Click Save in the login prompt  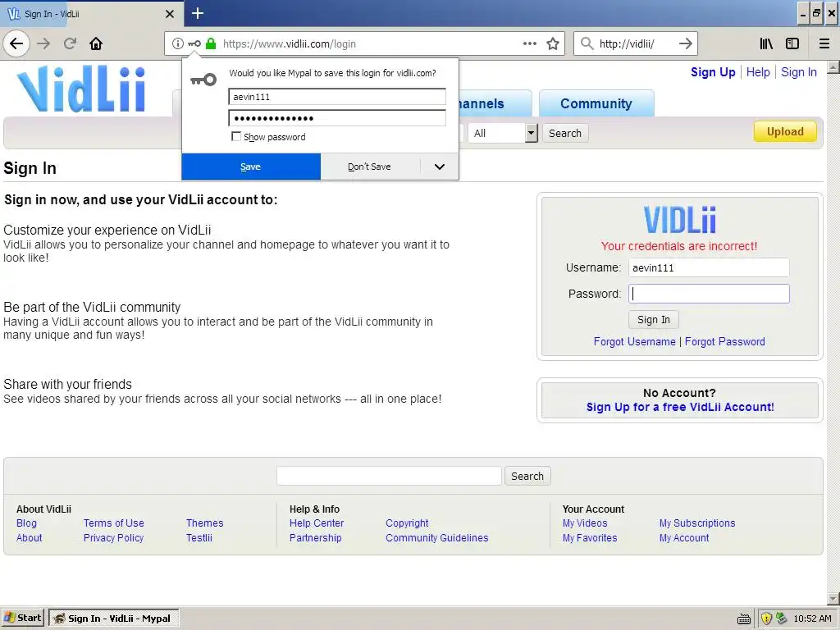coord(251,167)
